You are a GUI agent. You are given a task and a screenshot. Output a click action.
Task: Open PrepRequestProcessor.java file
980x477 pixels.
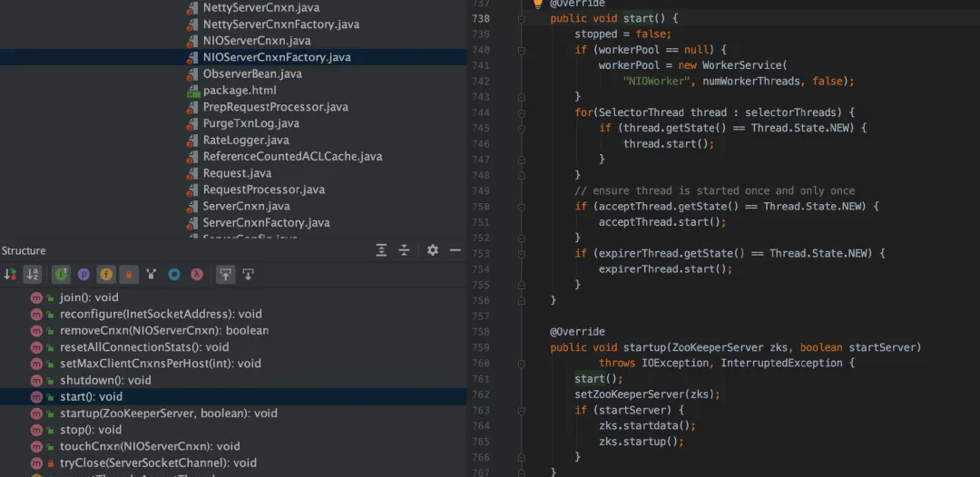pos(275,107)
